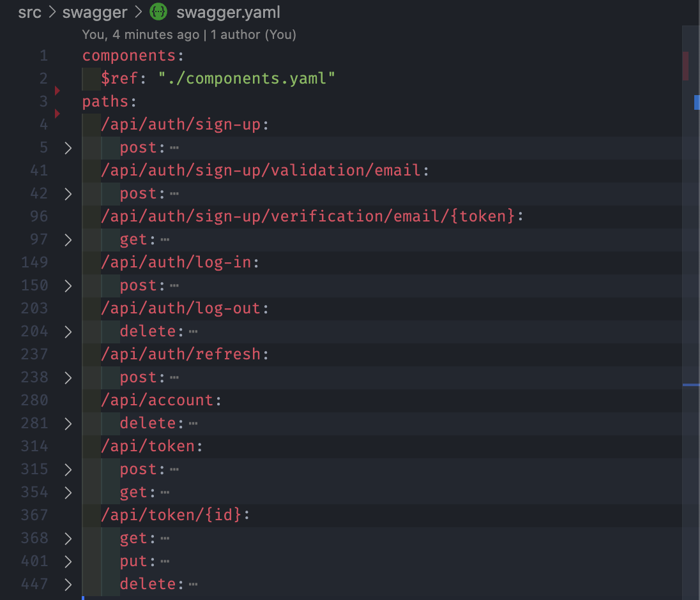Click the 'paths' key on line 3

click(105, 101)
